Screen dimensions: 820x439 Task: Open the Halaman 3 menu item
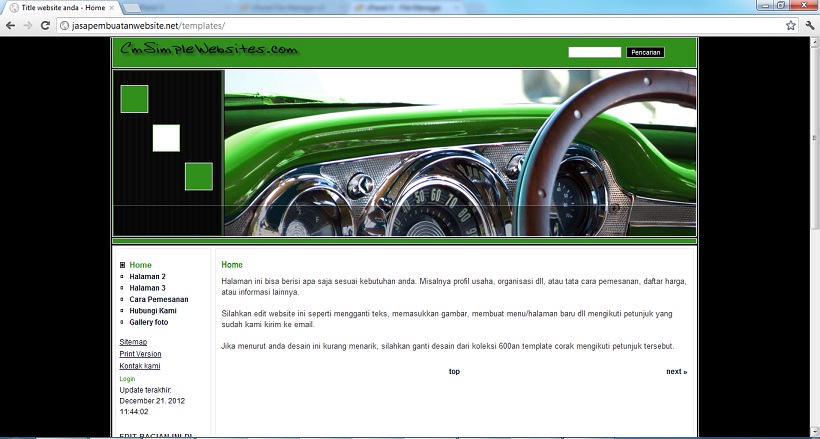click(x=147, y=288)
